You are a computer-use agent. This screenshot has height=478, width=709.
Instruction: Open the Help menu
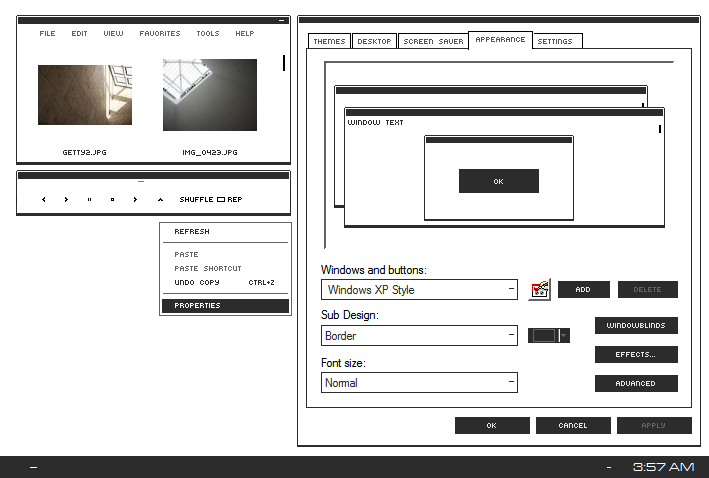click(x=245, y=33)
